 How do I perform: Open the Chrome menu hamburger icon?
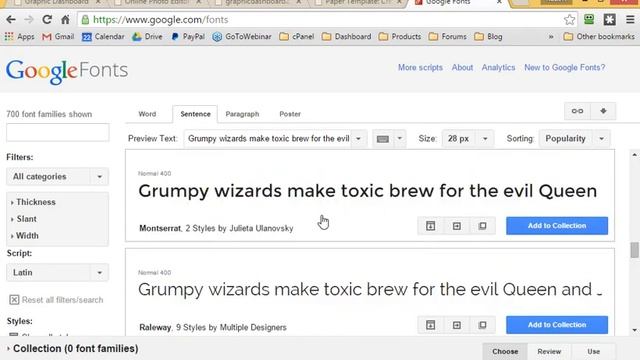[x=630, y=20]
